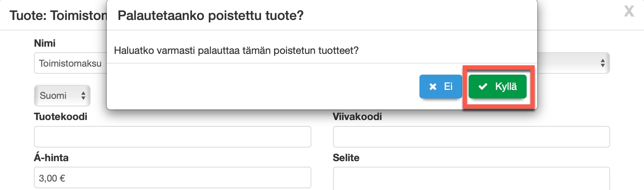644x190 pixels.
Task: Close the Tuote window with X
Action: 629,12
